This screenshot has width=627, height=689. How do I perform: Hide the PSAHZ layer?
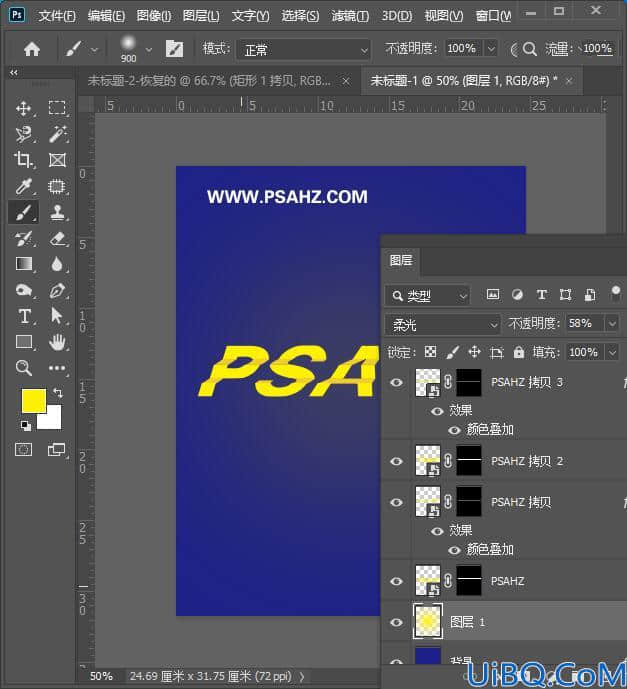click(396, 581)
